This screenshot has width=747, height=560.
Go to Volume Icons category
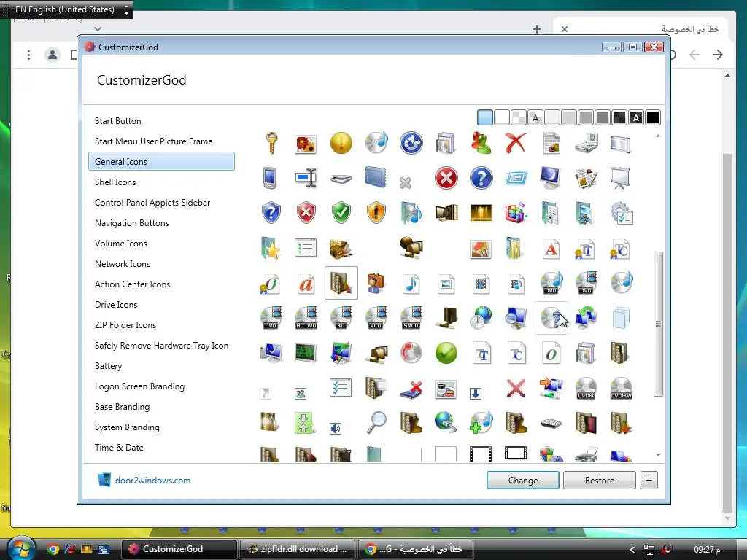[121, 244]
